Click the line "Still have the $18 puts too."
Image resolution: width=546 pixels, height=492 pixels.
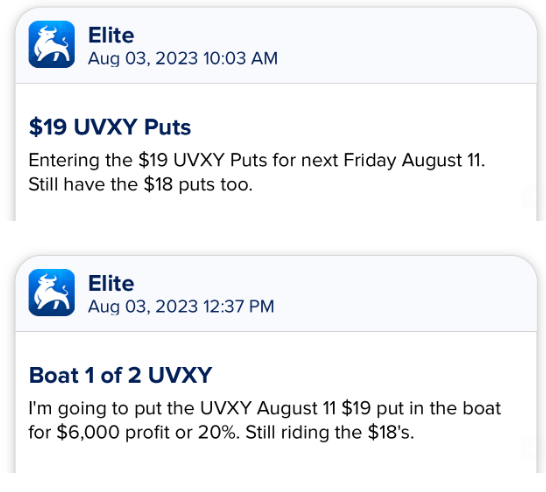pyautogui.click(x=140, y=184)
